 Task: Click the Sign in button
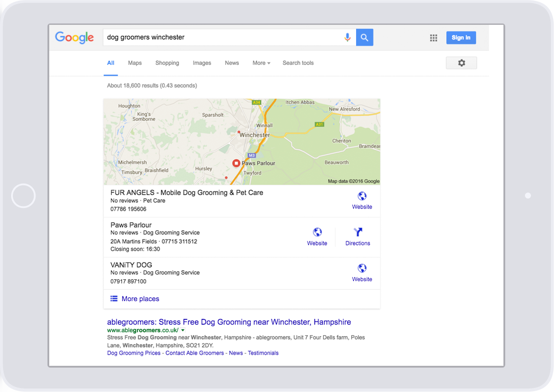pos(461,38)
